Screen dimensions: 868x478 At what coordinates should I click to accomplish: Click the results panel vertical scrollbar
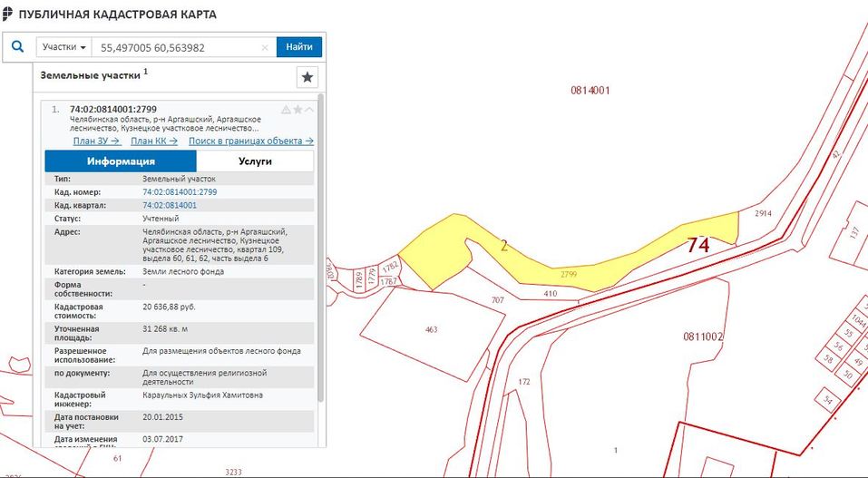click(x=319, y=272)
